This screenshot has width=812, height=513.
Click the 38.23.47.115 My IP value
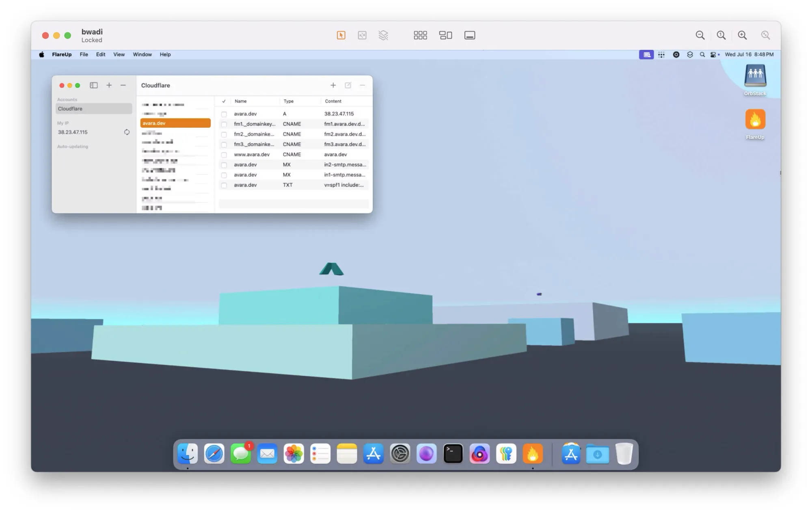point(73,132)
